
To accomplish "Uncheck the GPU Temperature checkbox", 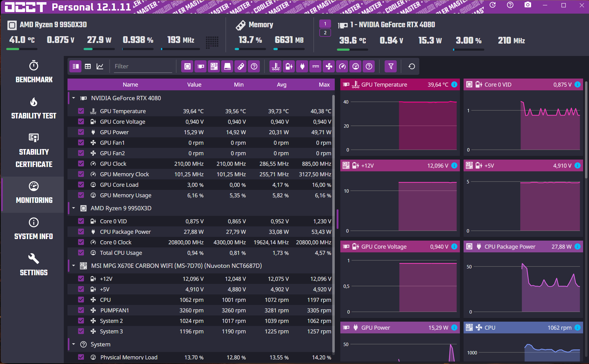I will (81, 111).
